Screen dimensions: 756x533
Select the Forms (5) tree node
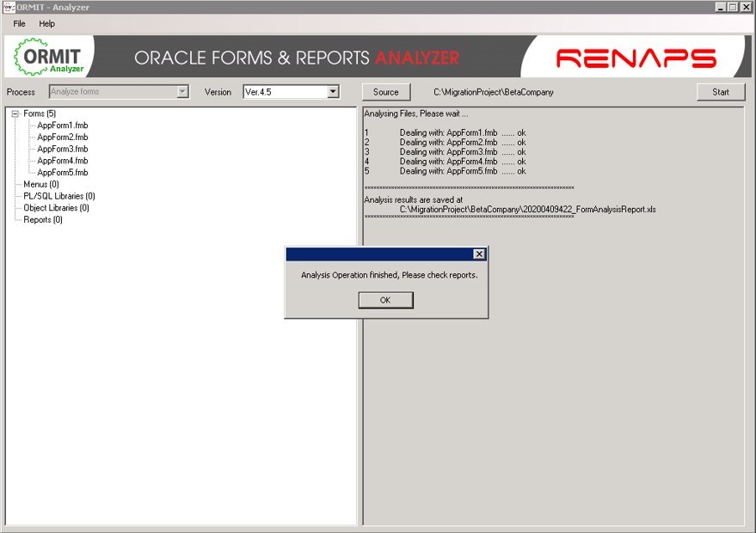(x=40, y=113)
